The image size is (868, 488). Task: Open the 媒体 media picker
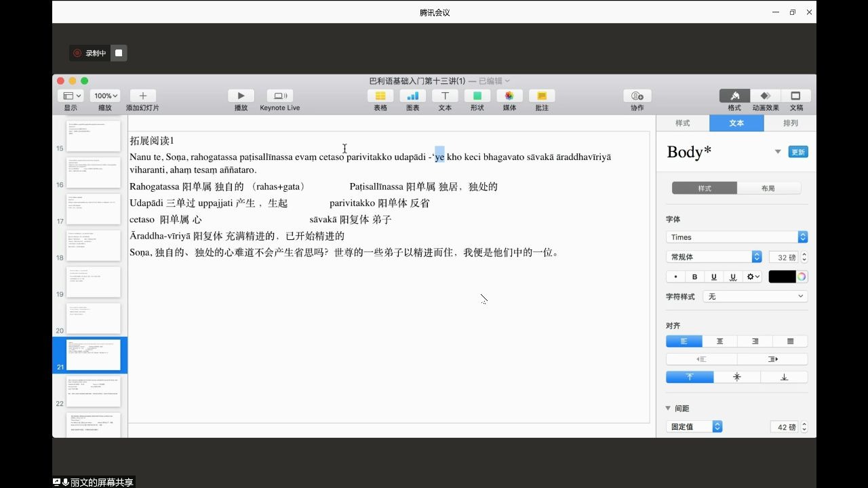click(509, 96)
